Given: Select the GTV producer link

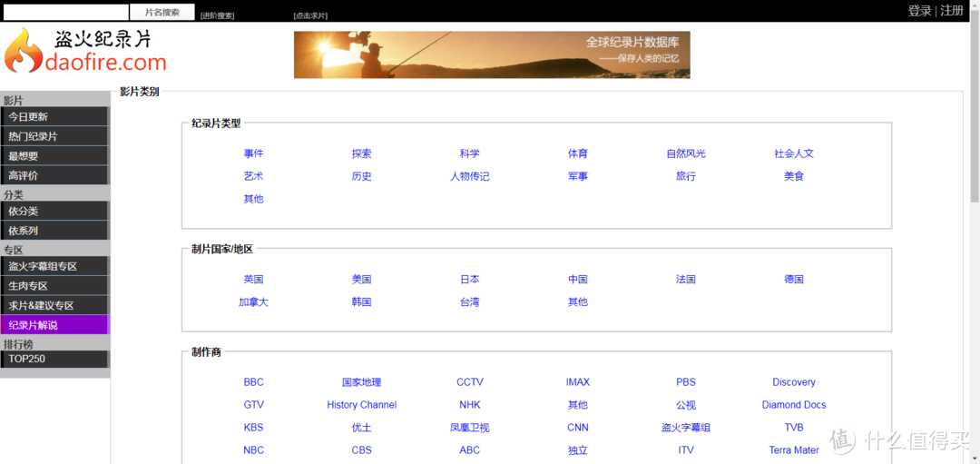Looking at the screenshot, I should (254, 405).
